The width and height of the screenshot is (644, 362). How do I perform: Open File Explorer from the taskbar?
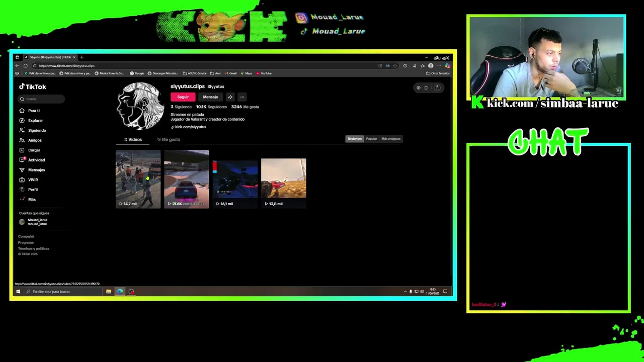pos(109,292)
